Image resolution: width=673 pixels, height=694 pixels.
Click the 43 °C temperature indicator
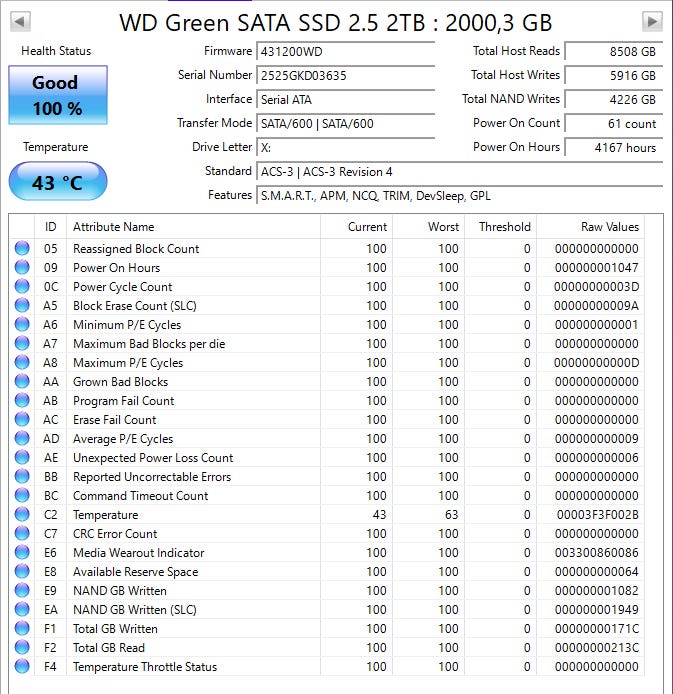57,183
